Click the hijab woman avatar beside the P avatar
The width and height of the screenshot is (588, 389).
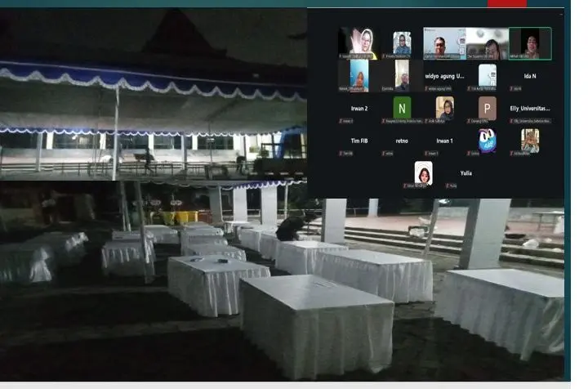click(x=445, y=108)
